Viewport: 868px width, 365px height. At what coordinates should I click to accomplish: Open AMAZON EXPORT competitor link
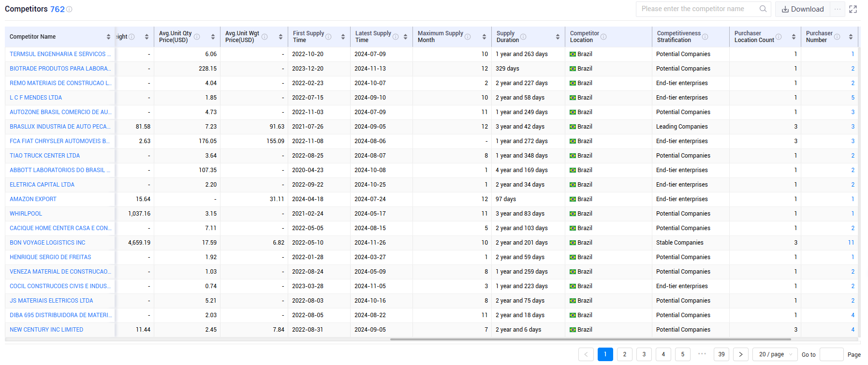click(33, 199)
